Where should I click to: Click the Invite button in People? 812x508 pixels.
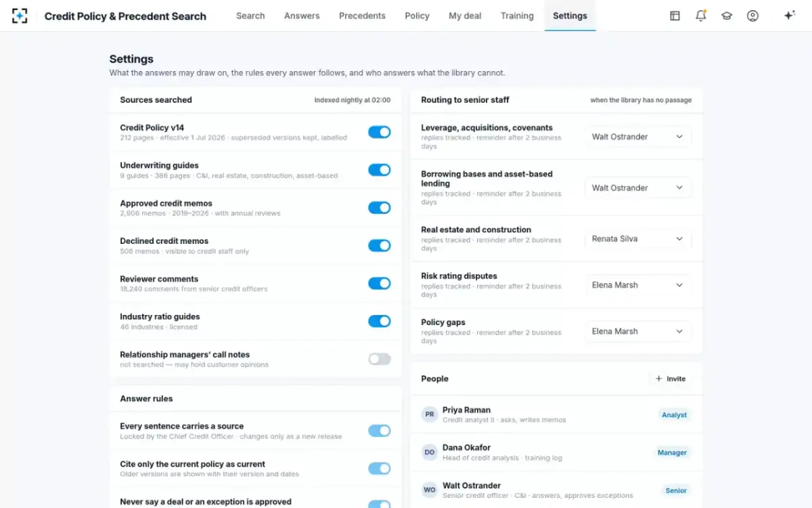coord(671,379)
